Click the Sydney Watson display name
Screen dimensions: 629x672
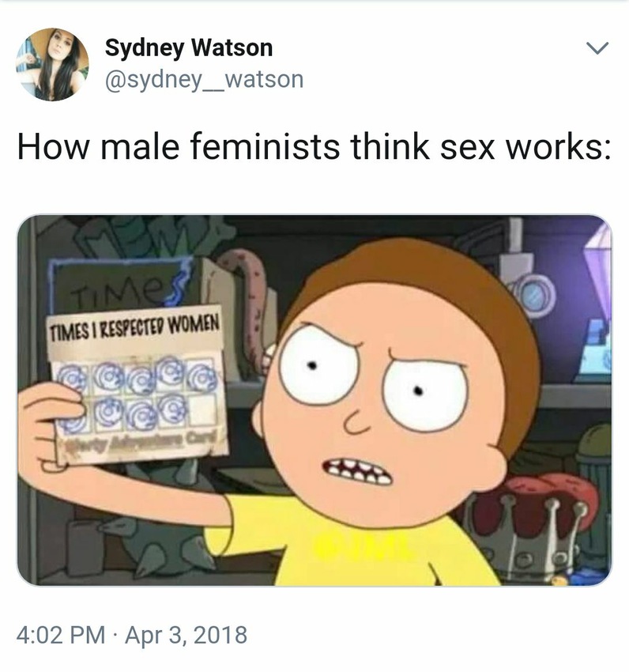point(189,47)
